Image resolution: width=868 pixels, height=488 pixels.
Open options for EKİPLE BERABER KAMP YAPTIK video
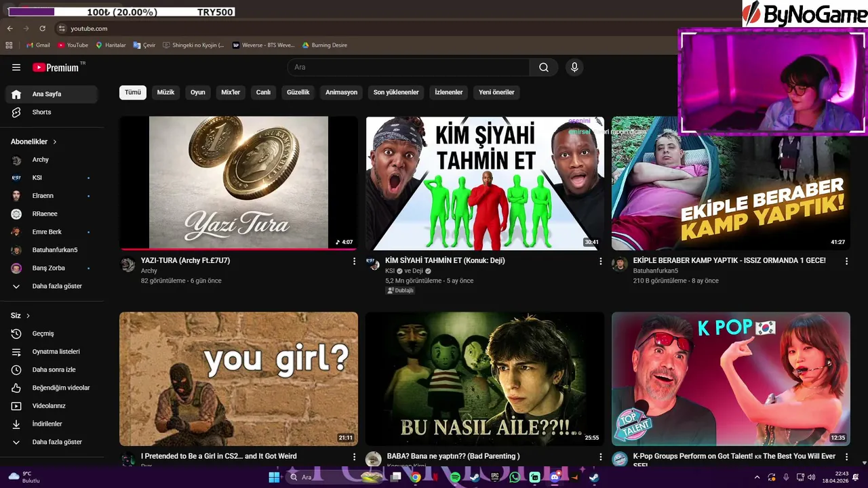point(846,261)
